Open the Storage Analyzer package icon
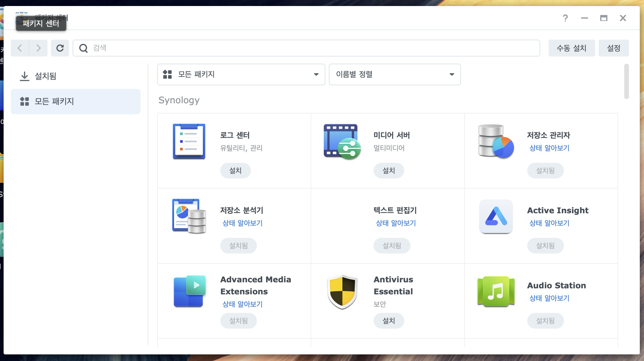The width and height of the screenshot is (644, 361). point(189,216)
